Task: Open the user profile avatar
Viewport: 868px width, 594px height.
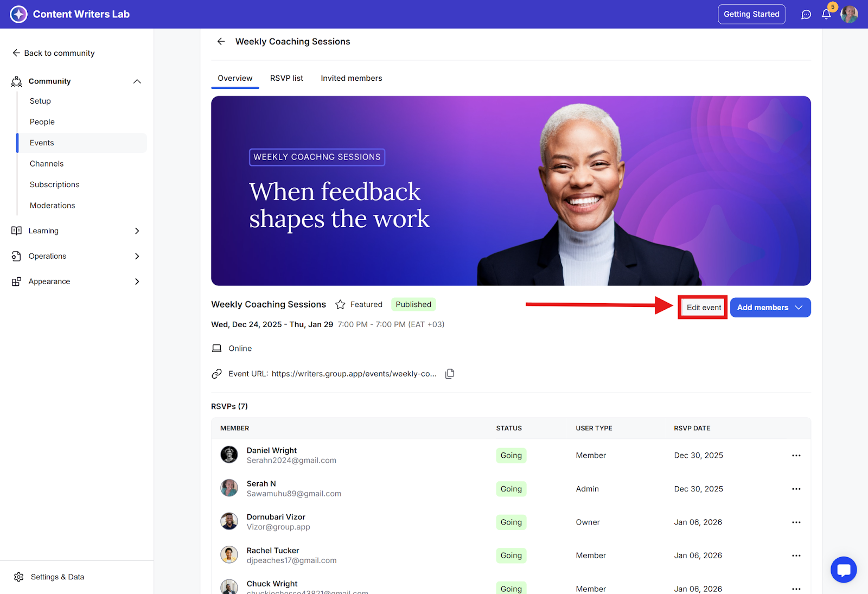Action: 849,14
